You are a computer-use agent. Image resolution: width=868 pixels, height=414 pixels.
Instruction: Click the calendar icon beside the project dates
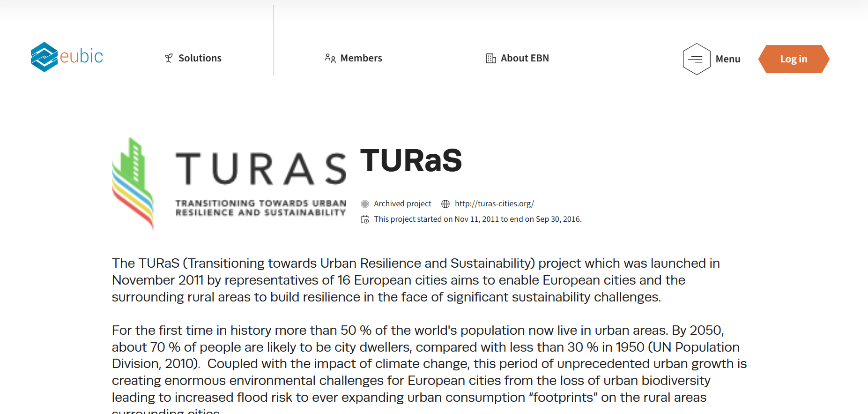pos(365,219)
